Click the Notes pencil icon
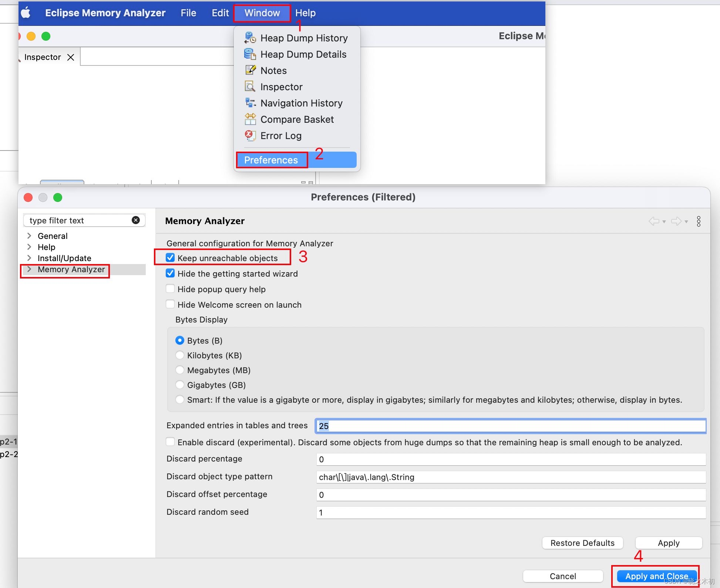 [250, 70]
